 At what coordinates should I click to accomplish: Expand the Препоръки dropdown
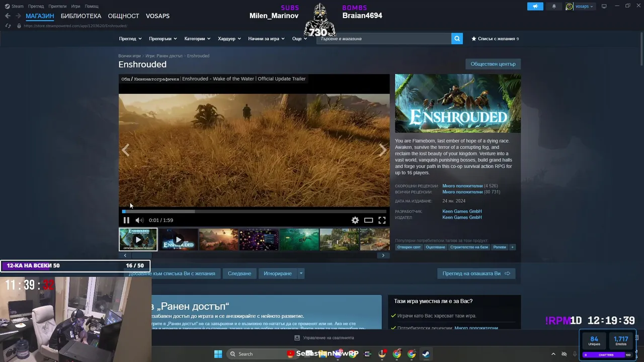[163, 39]
